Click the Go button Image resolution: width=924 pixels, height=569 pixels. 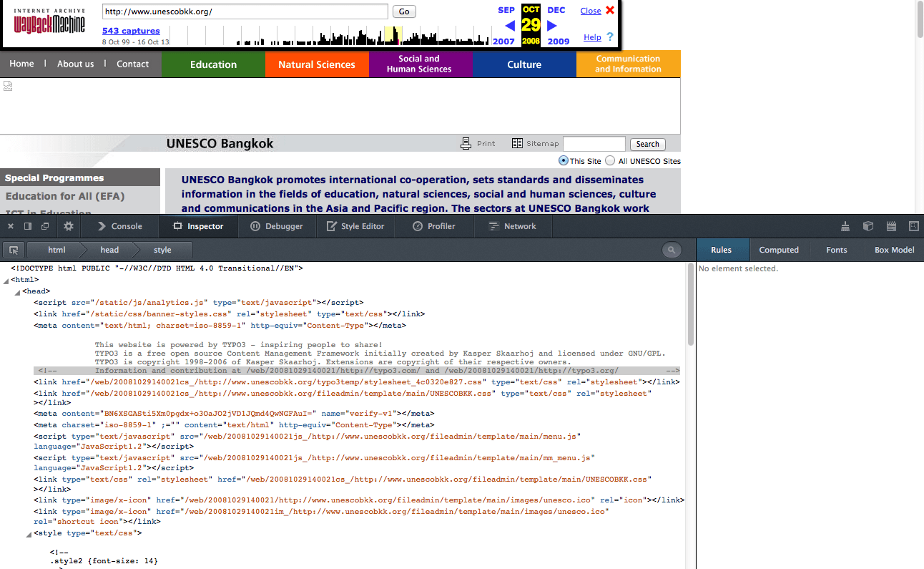click(404, 11)
